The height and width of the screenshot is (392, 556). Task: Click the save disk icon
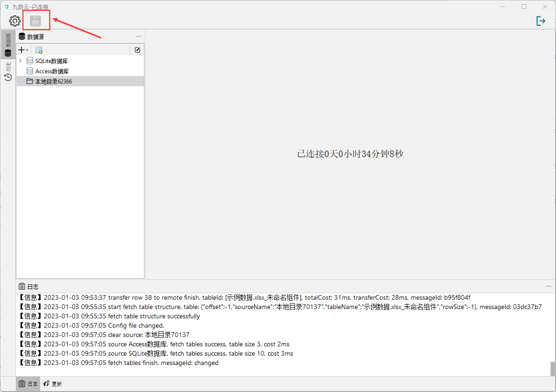(35, 21)
